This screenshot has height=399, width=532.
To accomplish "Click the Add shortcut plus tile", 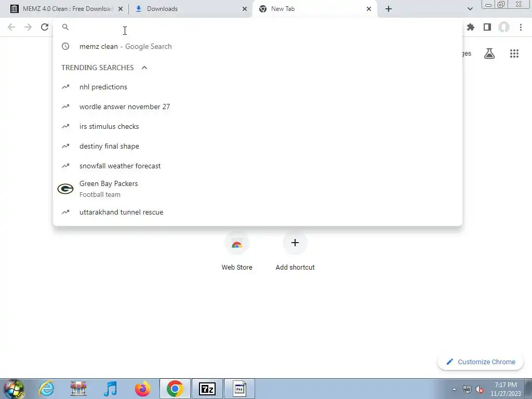I will click(x=295, y=250).
